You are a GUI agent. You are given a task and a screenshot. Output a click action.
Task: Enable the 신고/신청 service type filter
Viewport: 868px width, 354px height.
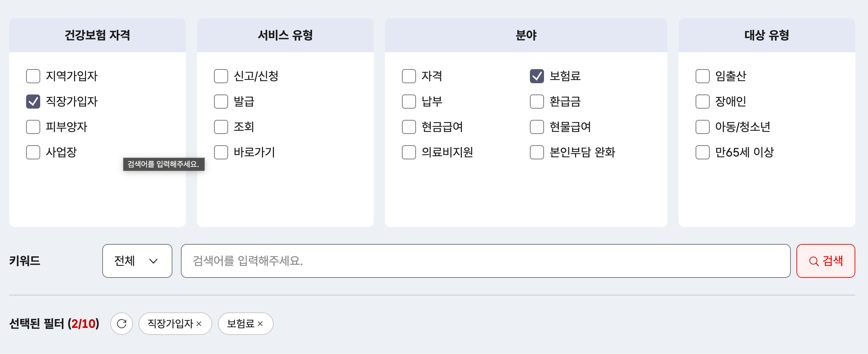[221, 76]
